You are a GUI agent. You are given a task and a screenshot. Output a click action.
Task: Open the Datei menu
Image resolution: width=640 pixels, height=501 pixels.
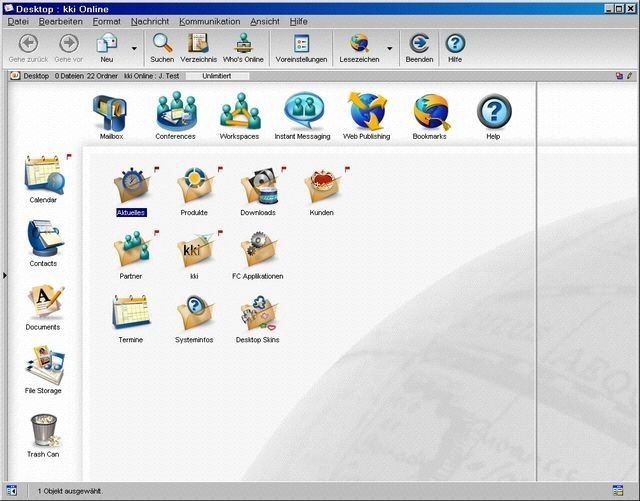point(18,22)
